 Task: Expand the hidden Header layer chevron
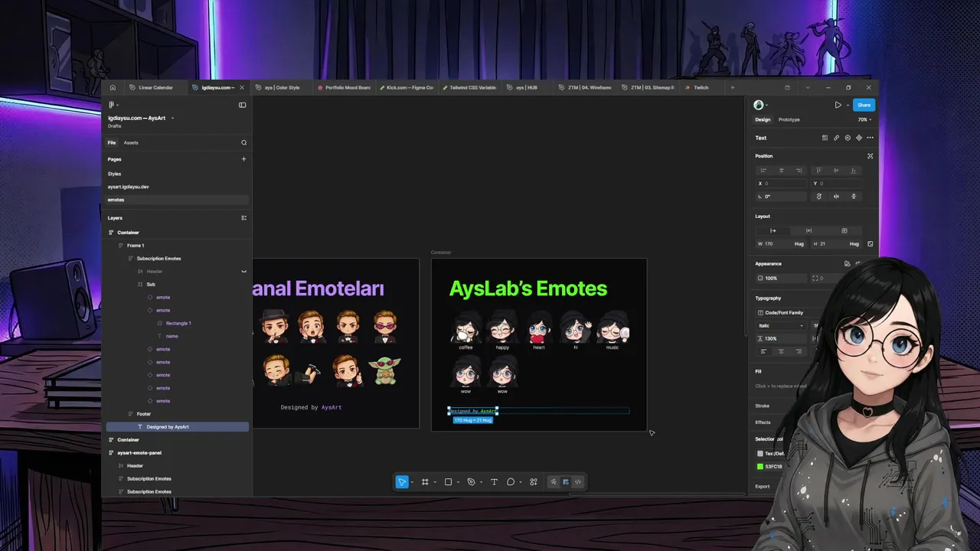point(244,272)
